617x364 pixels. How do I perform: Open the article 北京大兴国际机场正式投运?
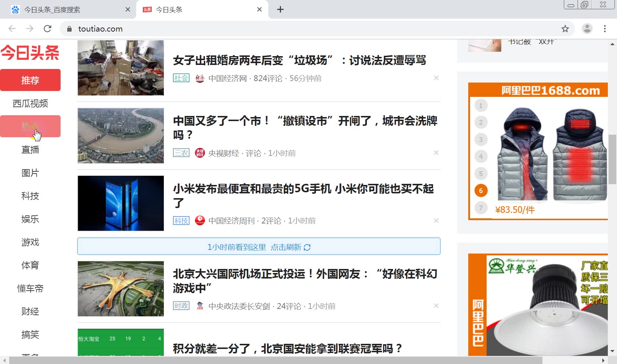click(305, 281)
